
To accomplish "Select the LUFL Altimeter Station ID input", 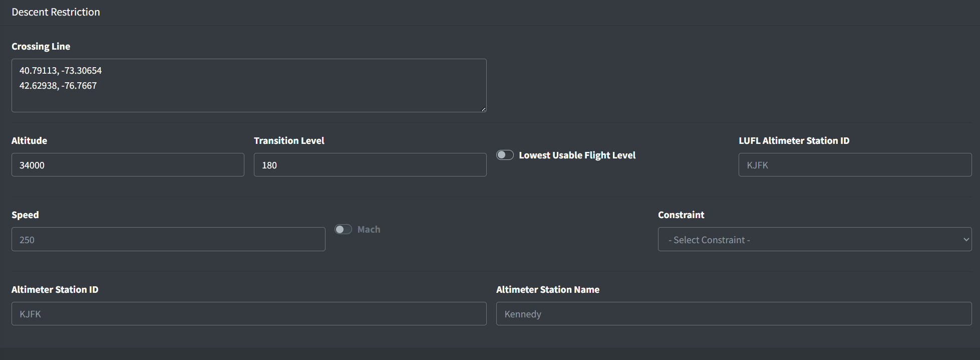I will (x=855, y=165).
